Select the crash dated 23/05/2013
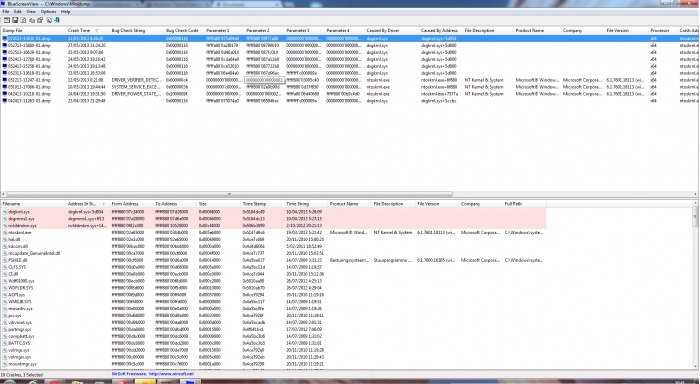The image size is (700, 384). pyautogui.click(x=350, y=73)
